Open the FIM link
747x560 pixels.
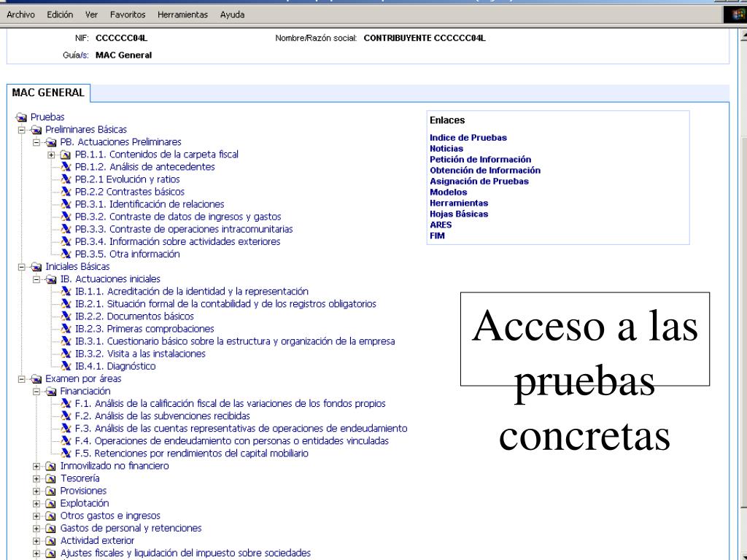point(438,236)
